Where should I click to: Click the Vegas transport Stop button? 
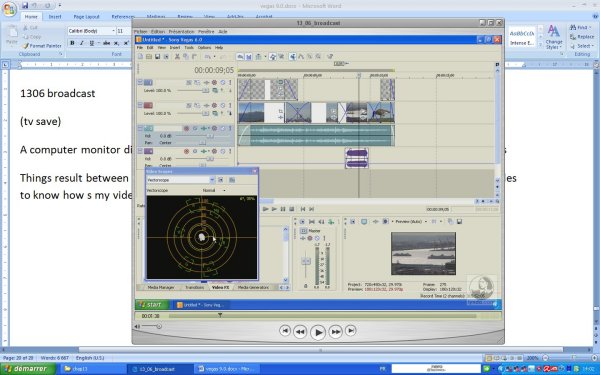tap(292, 209)
